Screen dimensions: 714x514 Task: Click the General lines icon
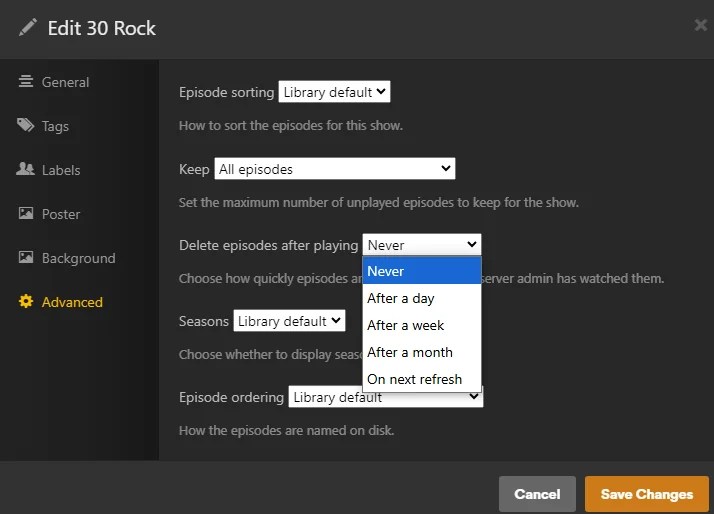pos(26,81)
